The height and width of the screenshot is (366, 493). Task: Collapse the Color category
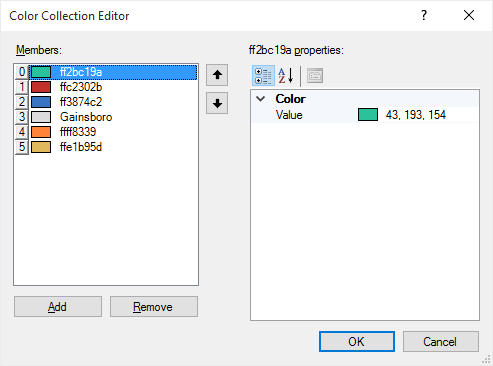click(261, 99)
